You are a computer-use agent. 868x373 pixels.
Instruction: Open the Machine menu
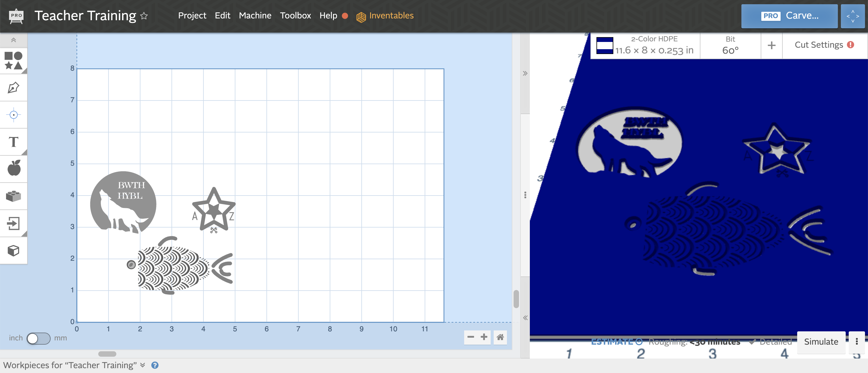pos(255,15)
